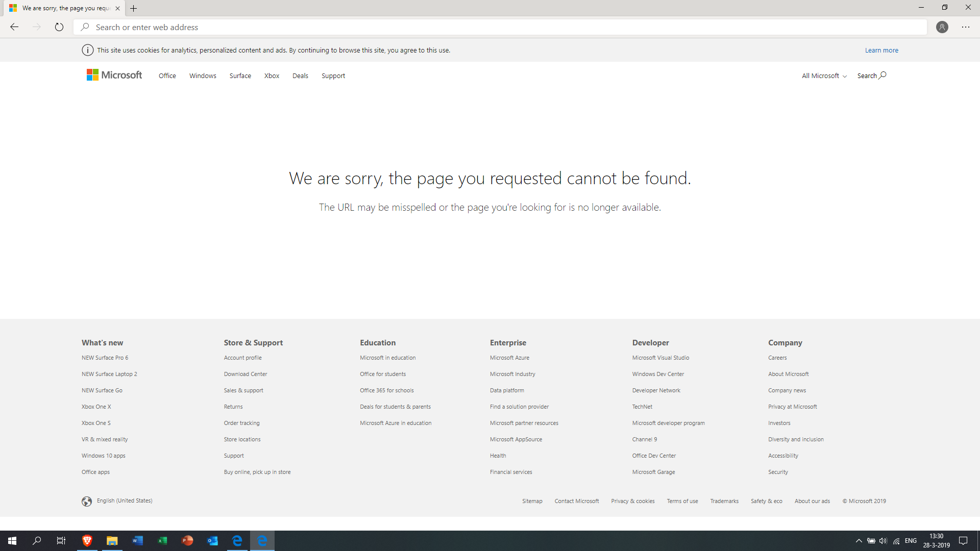Open the browser settings ellipsis menu
Image resolution: width=980 pixels, height=551 pixels.
966,27
